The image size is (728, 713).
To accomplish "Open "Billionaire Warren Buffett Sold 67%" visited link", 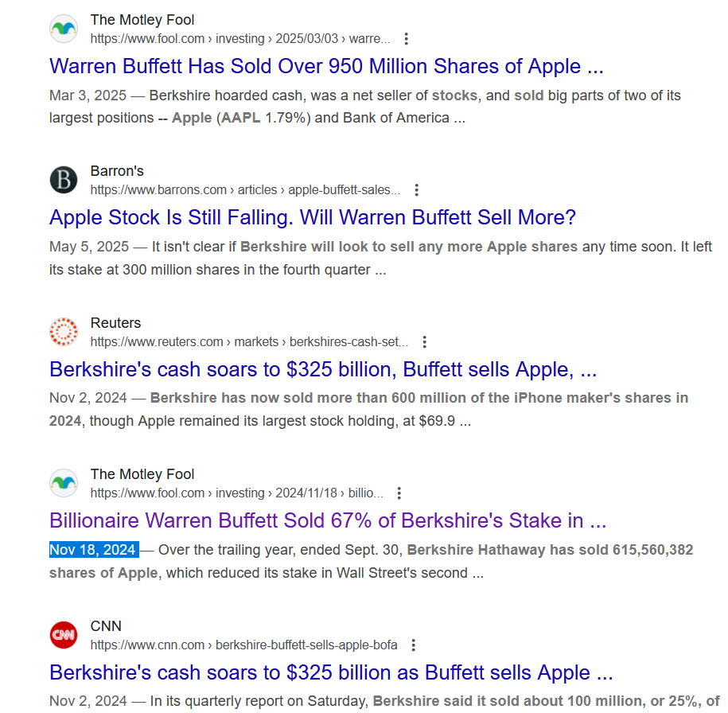I will click(328, 521).
